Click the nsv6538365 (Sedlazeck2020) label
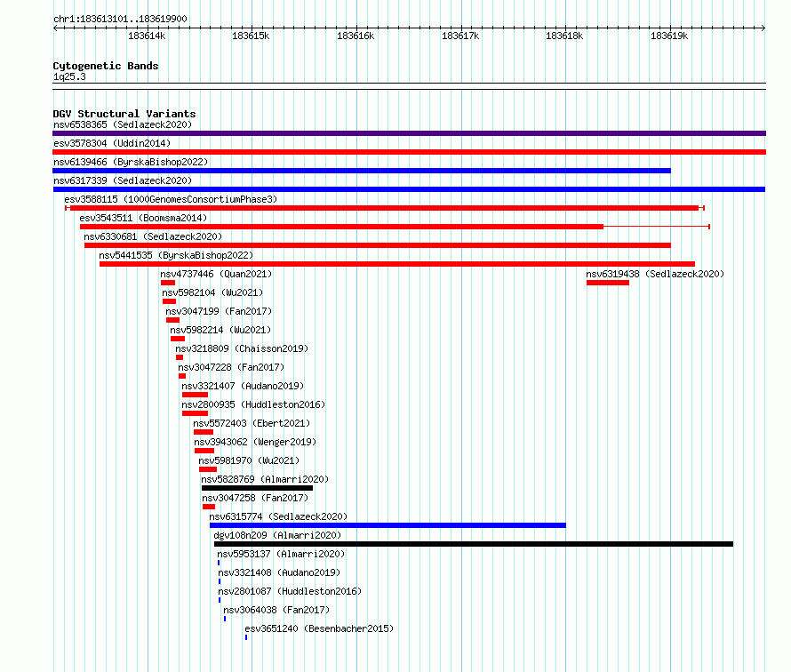Viewport: 791px width, 672px height. [x=123, y=124]
